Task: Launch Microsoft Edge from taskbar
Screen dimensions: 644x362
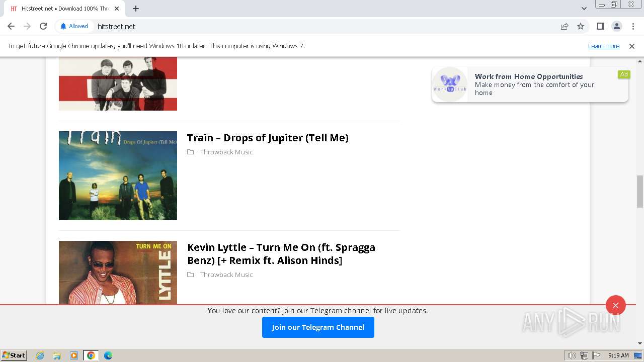Action: click(108, 355)
